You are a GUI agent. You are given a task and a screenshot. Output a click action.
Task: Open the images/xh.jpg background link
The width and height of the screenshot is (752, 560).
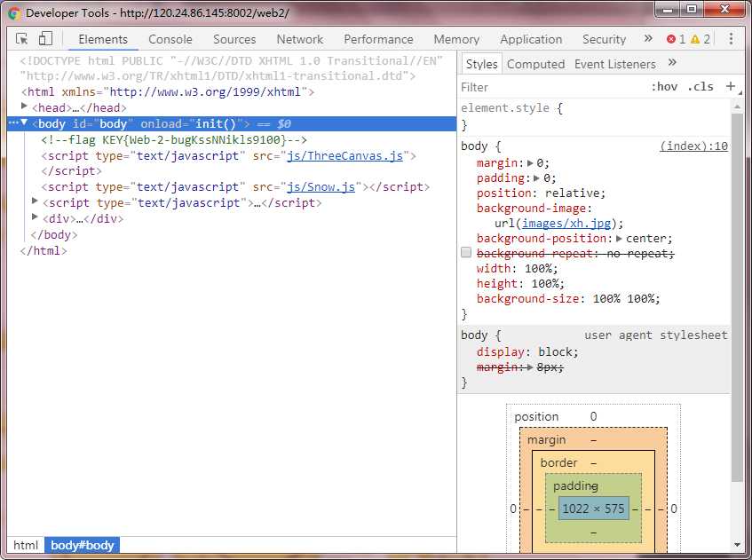[566, 224]
